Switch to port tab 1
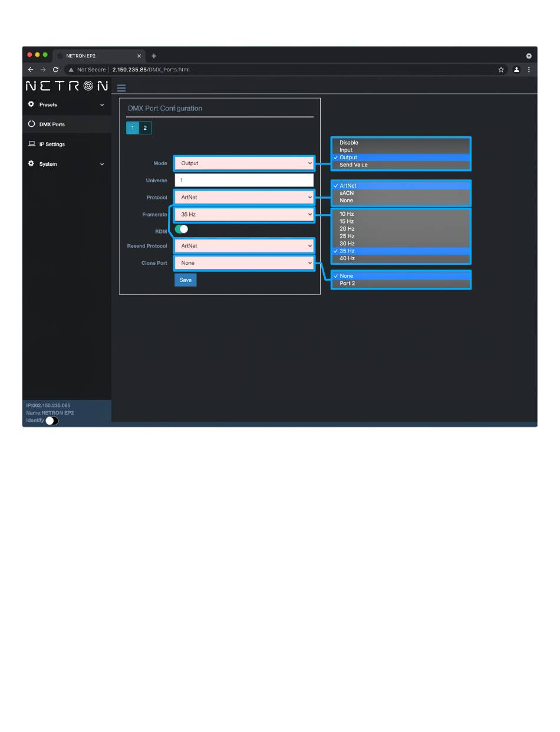Screen dimensions: 560x732 click(x=133, y=127)
